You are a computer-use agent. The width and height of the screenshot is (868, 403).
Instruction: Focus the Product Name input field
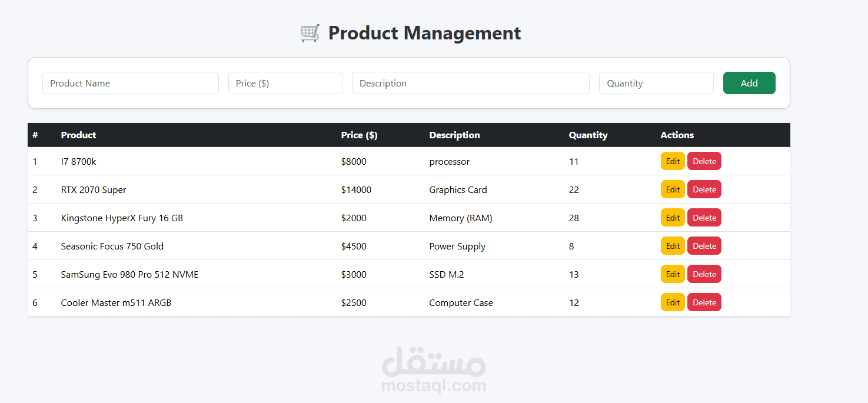point(131,83)
